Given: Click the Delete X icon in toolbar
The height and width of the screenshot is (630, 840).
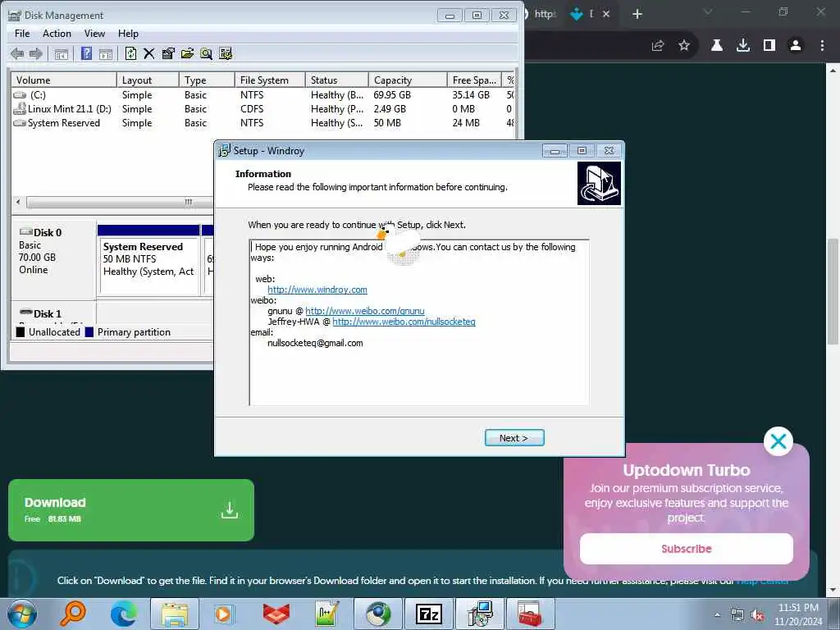Looking at the screenshot, I should 149,53.
